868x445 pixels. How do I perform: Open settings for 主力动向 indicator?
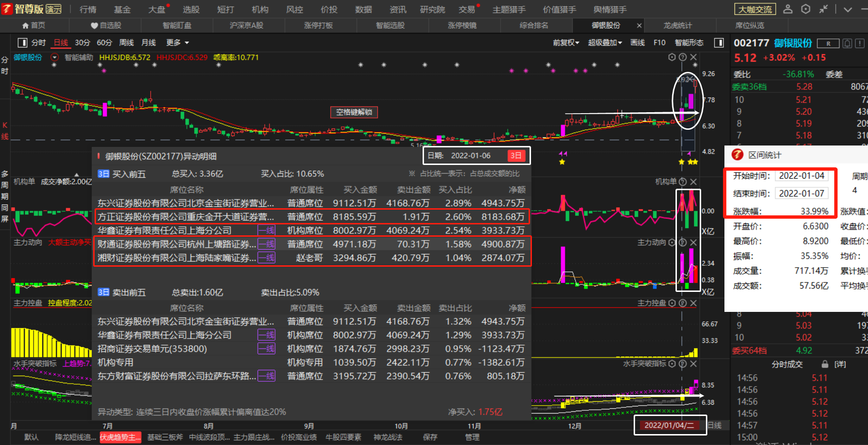pos(672,242)
